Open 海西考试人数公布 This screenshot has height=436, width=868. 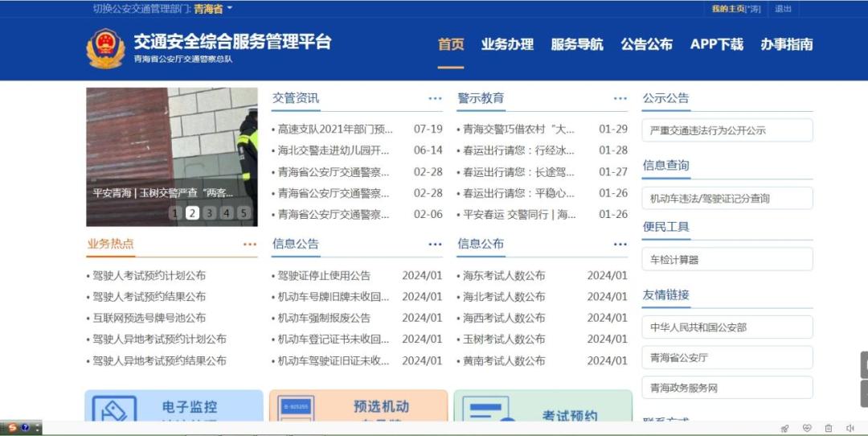click(504, 319)
